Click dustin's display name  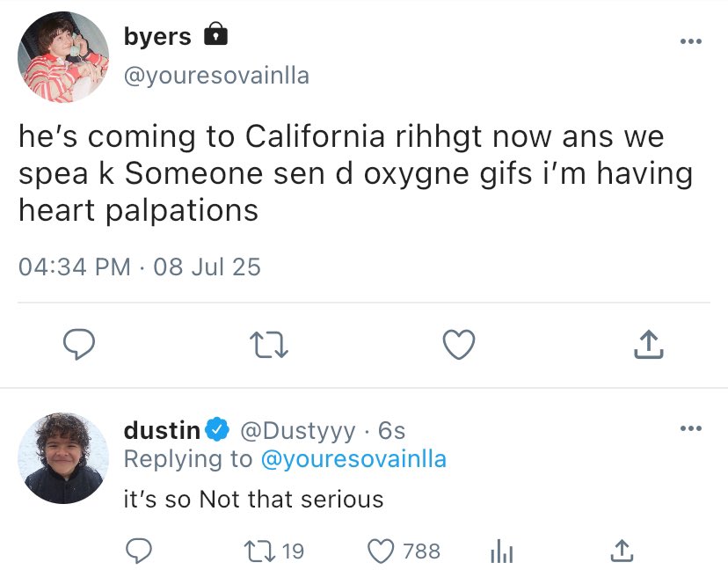click(x=162, y=430)
